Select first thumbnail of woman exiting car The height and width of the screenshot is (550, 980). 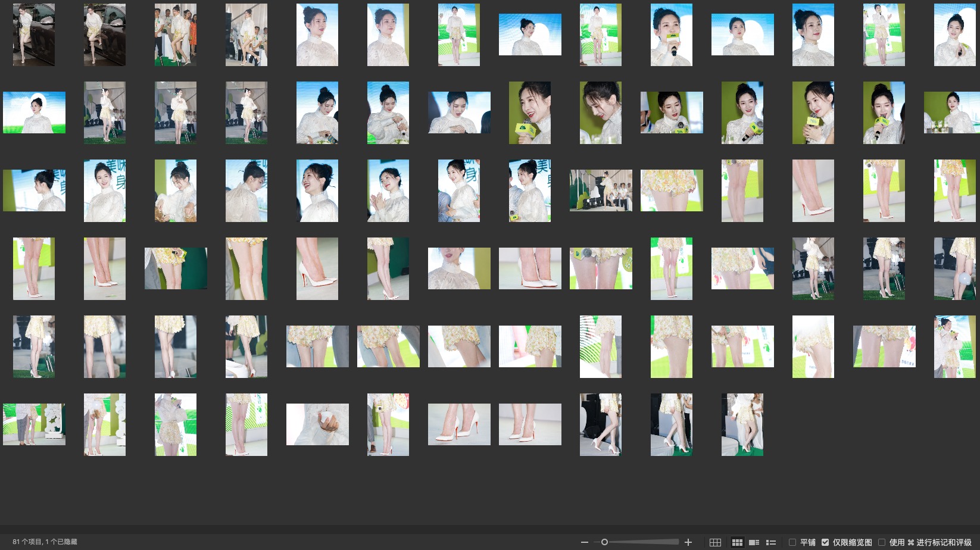pos(34,35)
